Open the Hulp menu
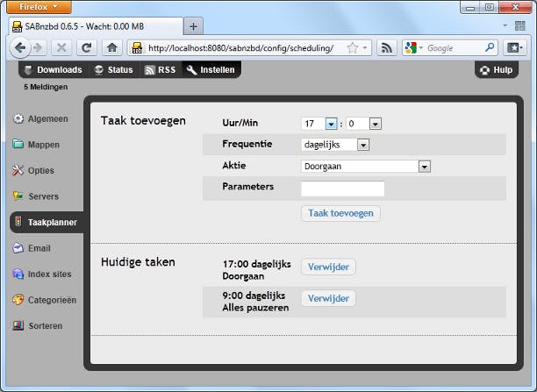 click(497, 70)
